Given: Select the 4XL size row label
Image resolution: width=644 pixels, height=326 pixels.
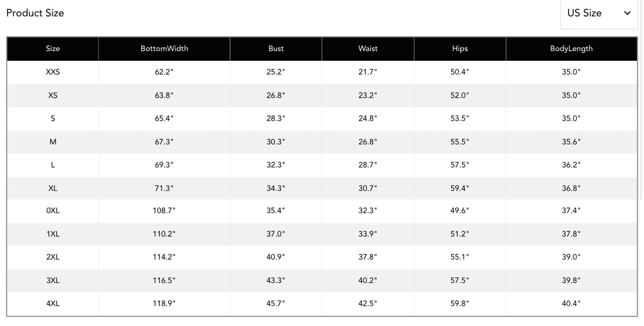Looking at the screenshot, I should click(x=53, y=304).
